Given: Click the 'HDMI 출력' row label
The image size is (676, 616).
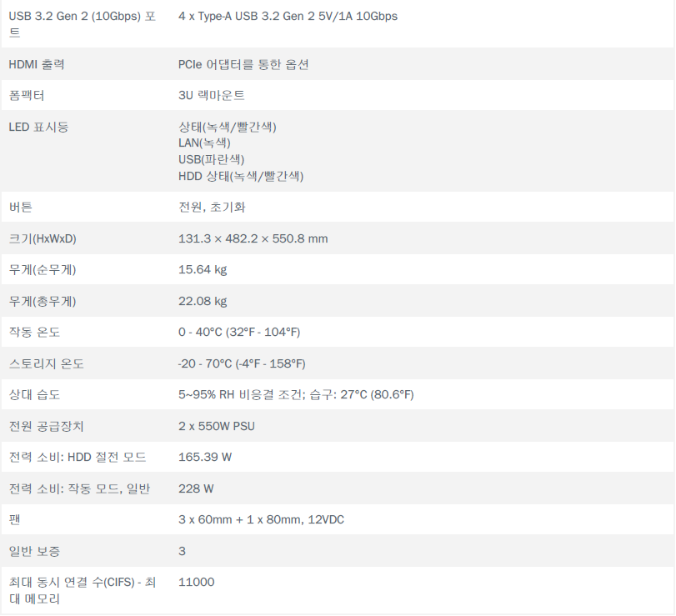Looking at the screenshot, I should pyautogui.click(x=37, y=64).
